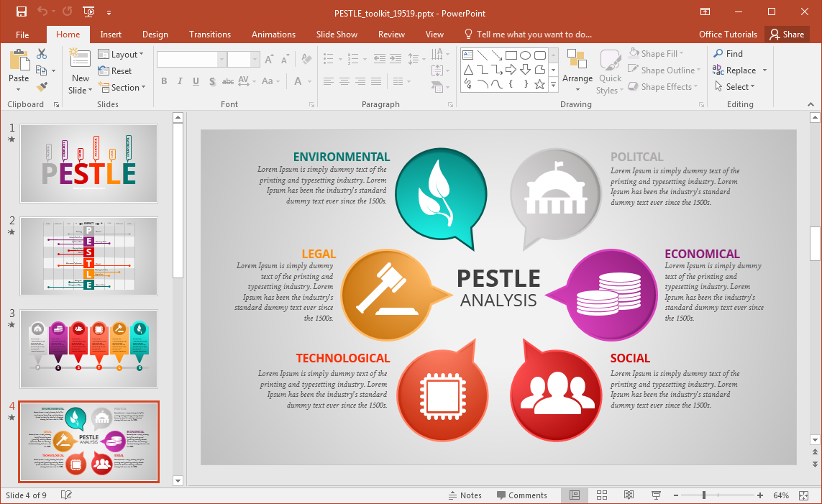Expand the Shape Fill dropdown

tap(681, 52)
